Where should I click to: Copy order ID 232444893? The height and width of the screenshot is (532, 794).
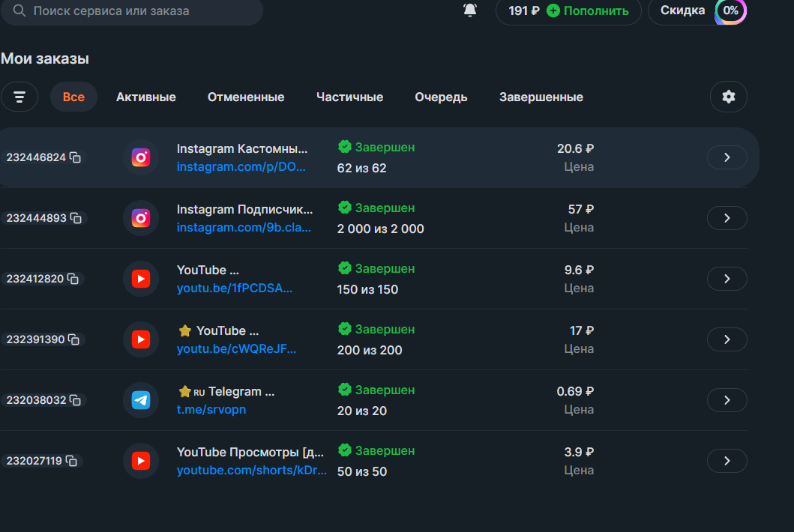coord(76,218)
